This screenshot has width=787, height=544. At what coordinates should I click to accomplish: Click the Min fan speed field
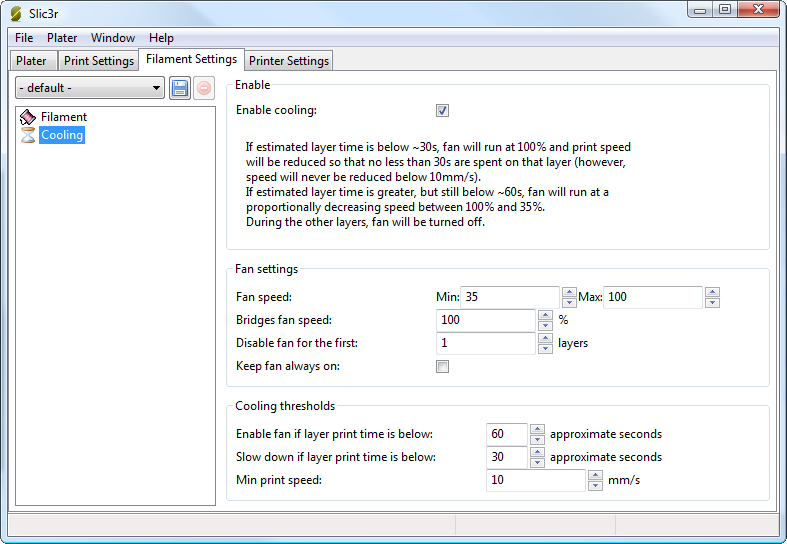[x=510, y=297]
